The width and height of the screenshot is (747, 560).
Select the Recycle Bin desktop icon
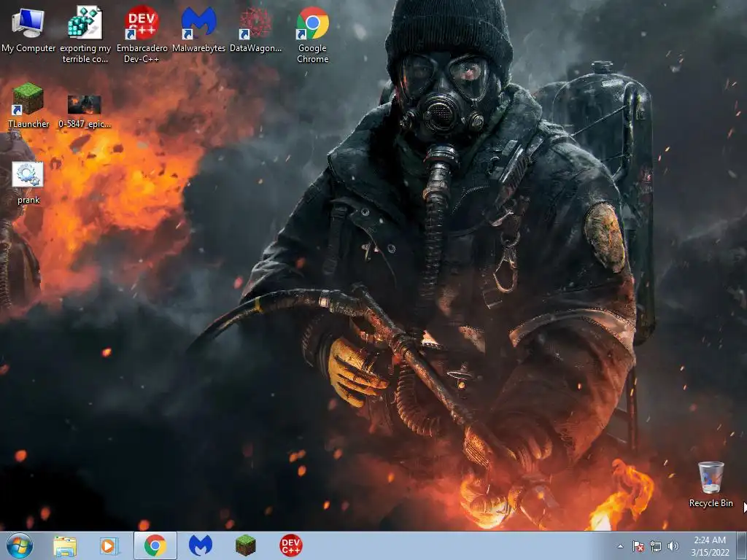tap(711, 484)
